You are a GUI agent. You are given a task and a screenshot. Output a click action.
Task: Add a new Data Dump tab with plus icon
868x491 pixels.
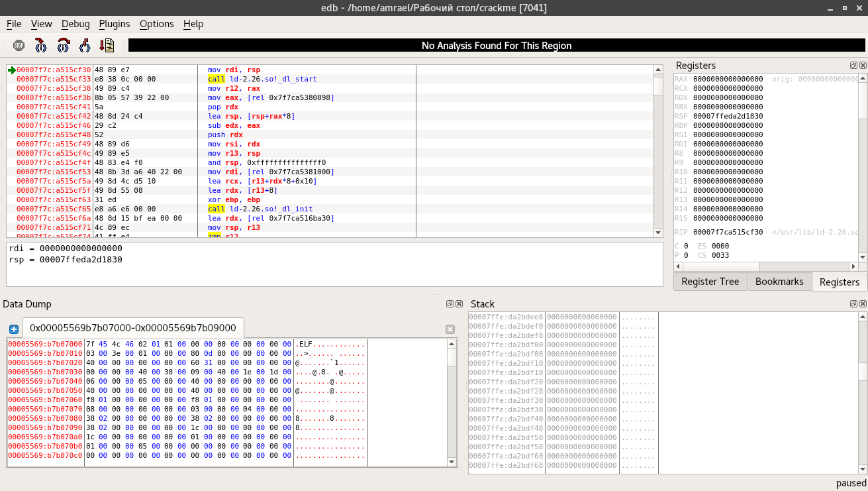(13, 329)
